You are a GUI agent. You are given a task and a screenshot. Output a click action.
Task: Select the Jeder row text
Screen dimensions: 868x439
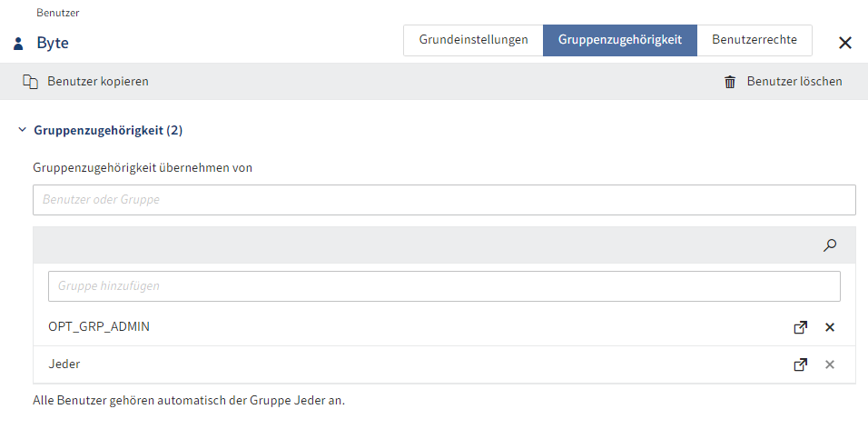64,364
